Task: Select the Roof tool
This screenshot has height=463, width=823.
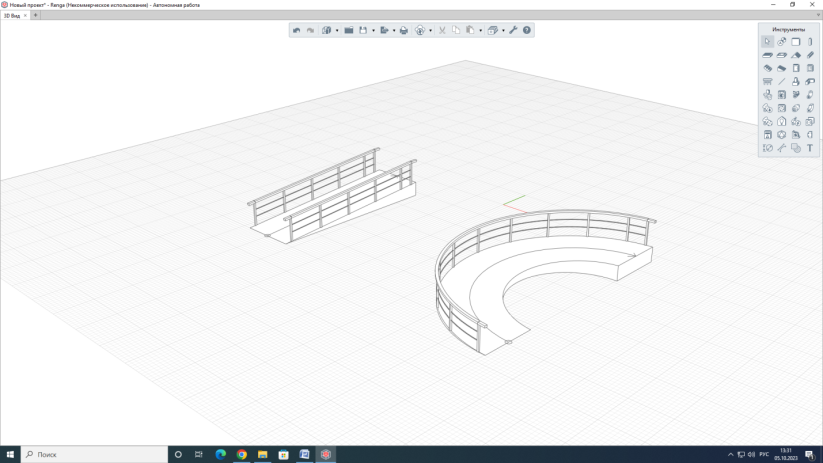Action: pyautogui.click(x=796, y=55)
